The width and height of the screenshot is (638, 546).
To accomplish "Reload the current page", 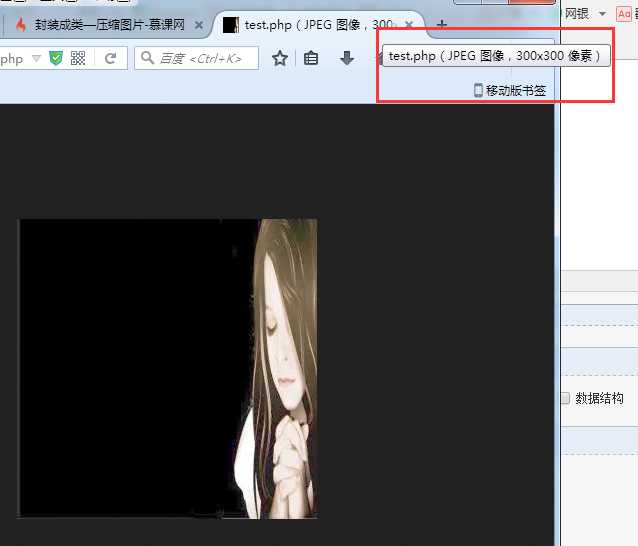I will (110, 58).
